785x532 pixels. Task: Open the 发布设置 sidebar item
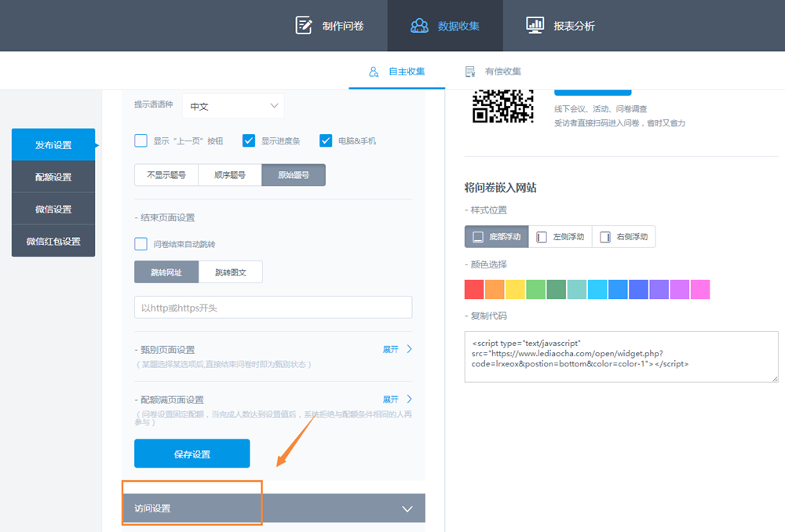pos(53,144)
